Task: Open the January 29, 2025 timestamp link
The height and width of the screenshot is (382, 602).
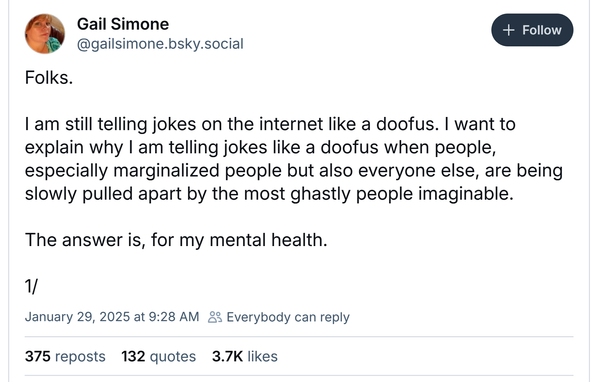Action: 112,317
